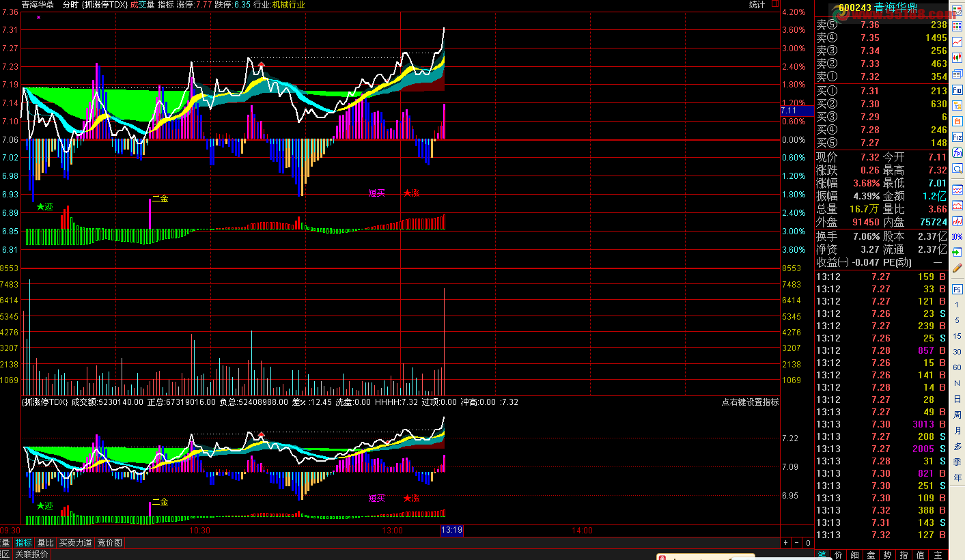Click the magnifier search icon in sidebar

[x=957, y=169]
